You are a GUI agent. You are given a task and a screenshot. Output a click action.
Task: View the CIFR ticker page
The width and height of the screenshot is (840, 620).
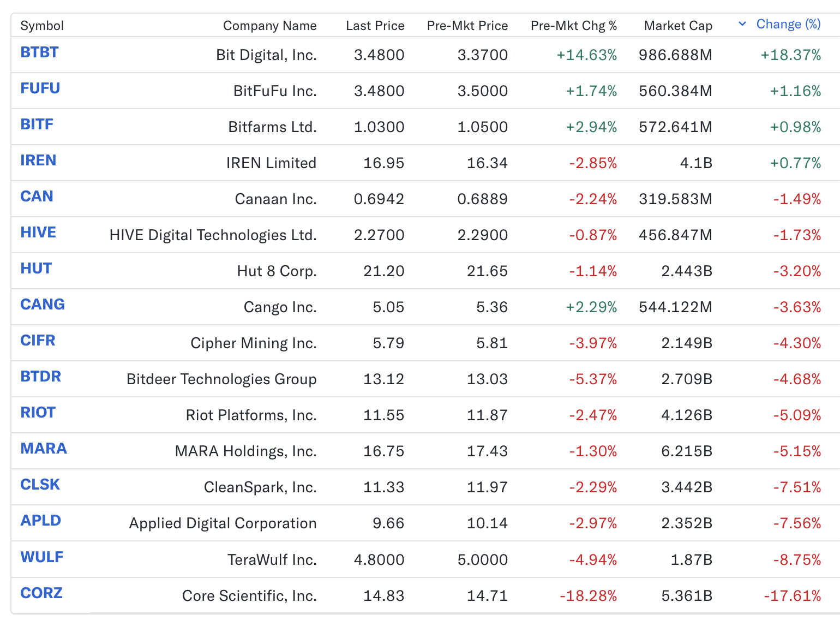pyautogui.click(x=38, y=341)
